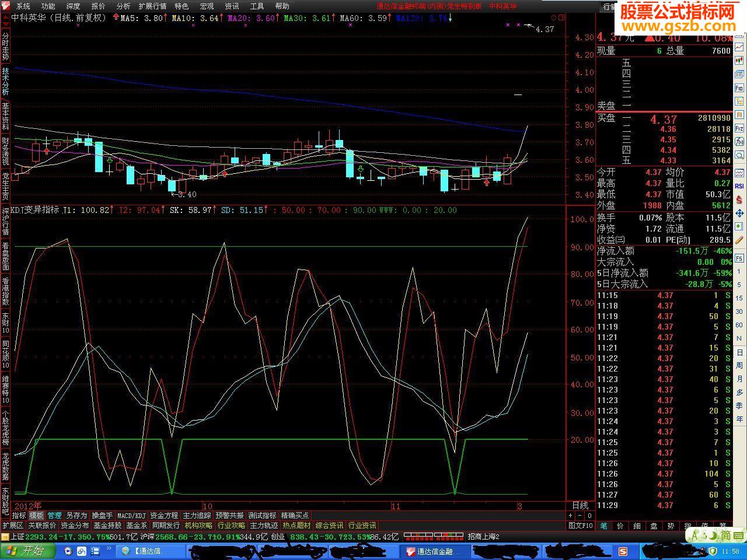The width and height of the screenshot is (747, 560).
Task: Open the 机构攻略 tab
Action: point(198,526)
